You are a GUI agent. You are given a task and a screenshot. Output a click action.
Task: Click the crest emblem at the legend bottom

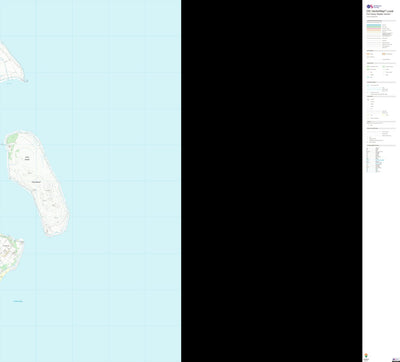[366, 355]
